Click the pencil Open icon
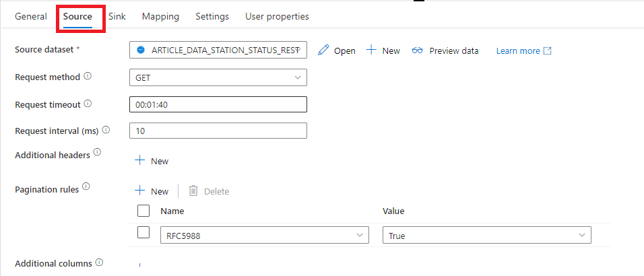 pyautogui.click(x=323, y=50)
